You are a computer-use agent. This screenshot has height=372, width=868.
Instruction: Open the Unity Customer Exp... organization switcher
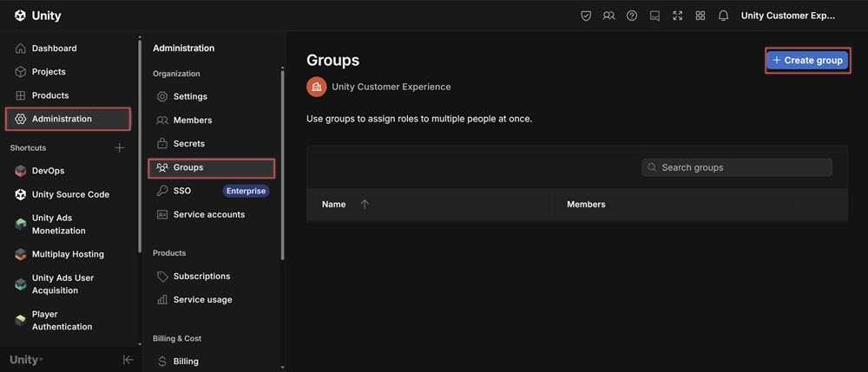click(787, 16)
